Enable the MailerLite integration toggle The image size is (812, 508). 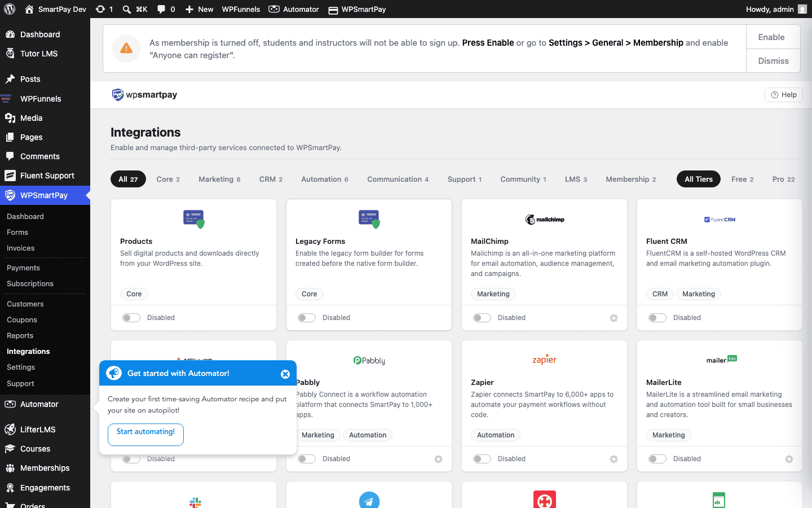pos(657,459)
